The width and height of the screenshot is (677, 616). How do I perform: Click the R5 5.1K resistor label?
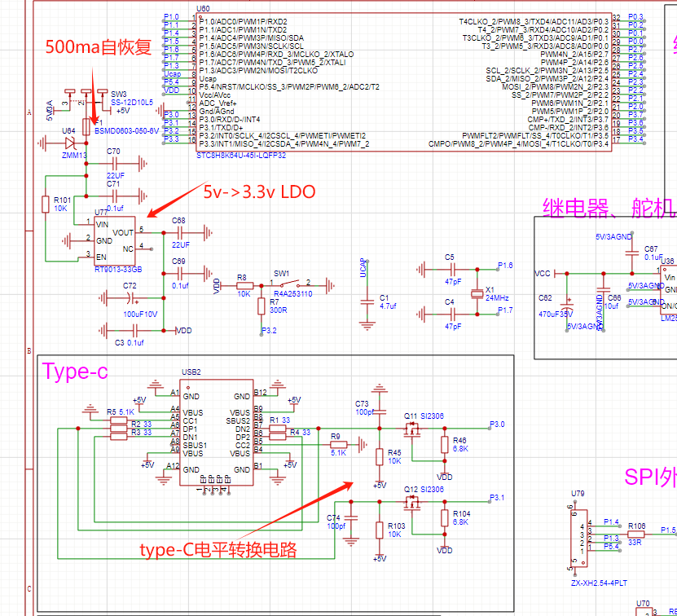click(121, 412)
